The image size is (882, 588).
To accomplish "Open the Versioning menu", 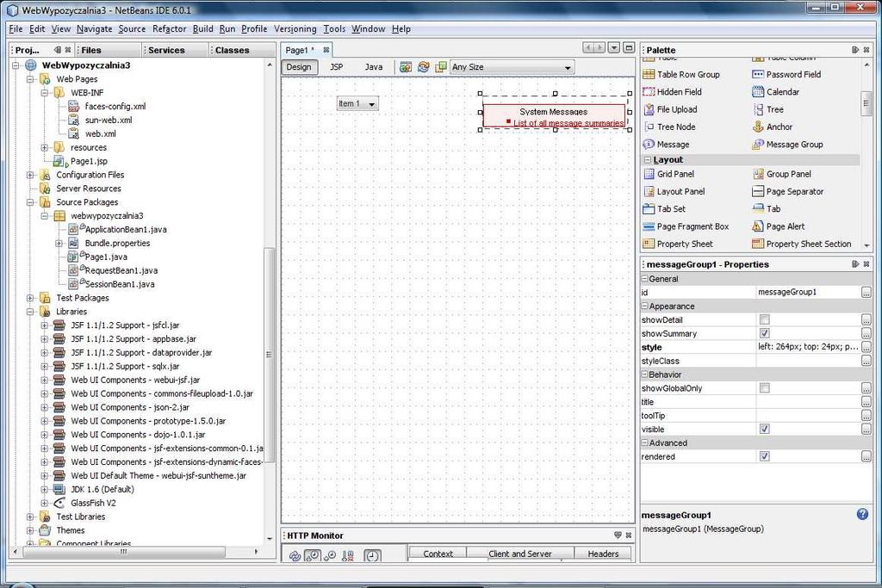I will 295,28.
